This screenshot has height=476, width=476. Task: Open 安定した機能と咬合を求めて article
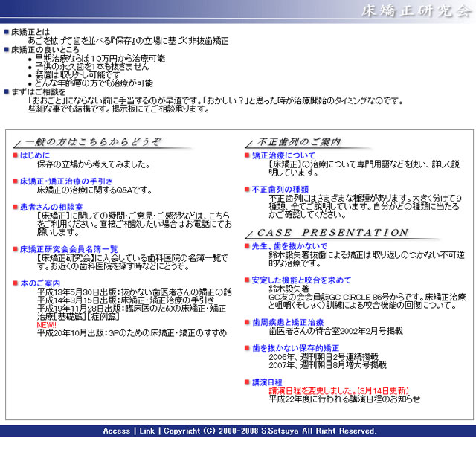tap(301, 280)
